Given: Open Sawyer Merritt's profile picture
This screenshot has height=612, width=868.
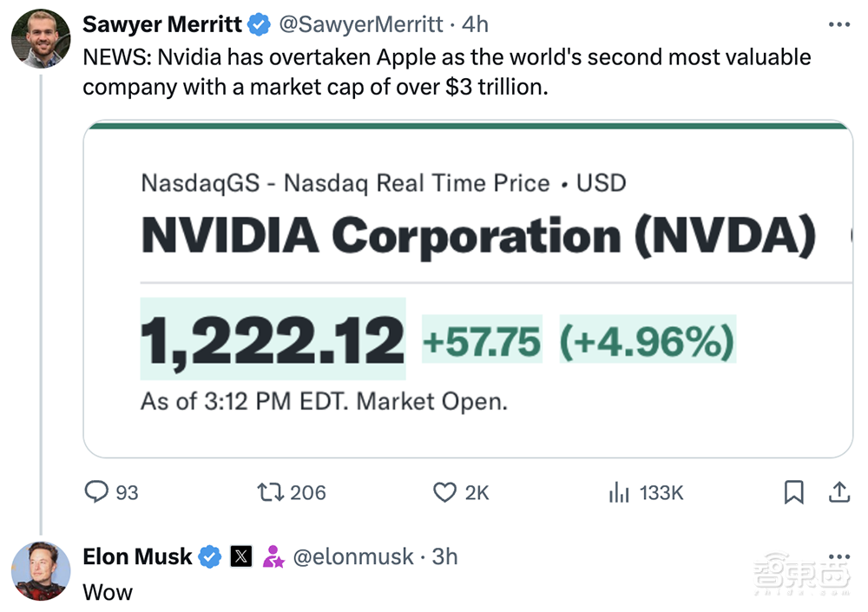Looking at the screenshot, I should pyautogui.click(x=41, y=39).
